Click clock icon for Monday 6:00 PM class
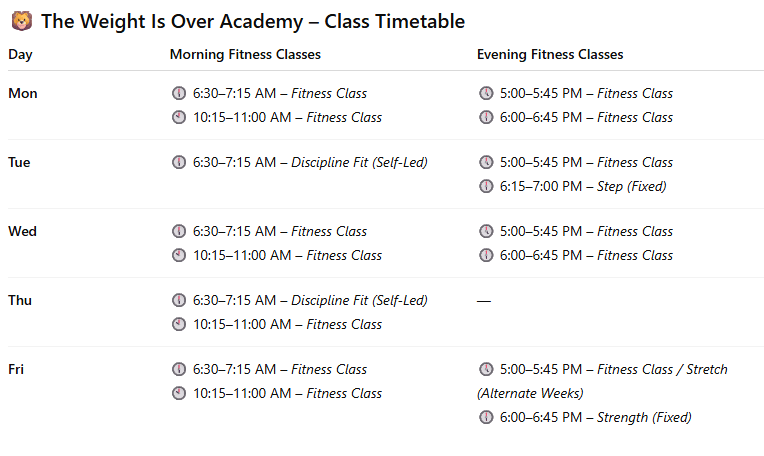The image size is (764, 456). pyautogui.click(x=486, y=117)
